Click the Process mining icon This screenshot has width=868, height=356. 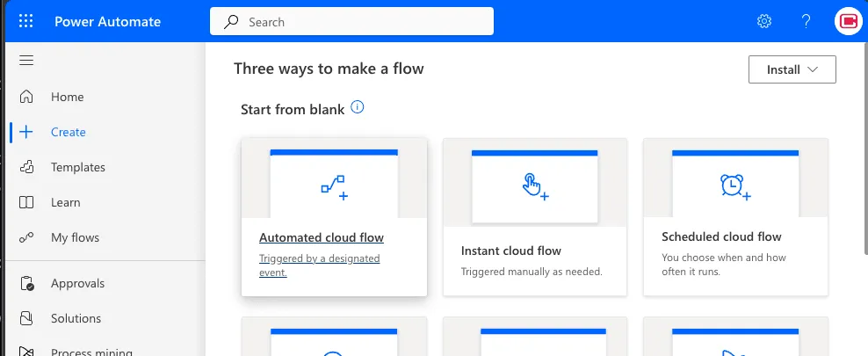[x=26, y=351]
